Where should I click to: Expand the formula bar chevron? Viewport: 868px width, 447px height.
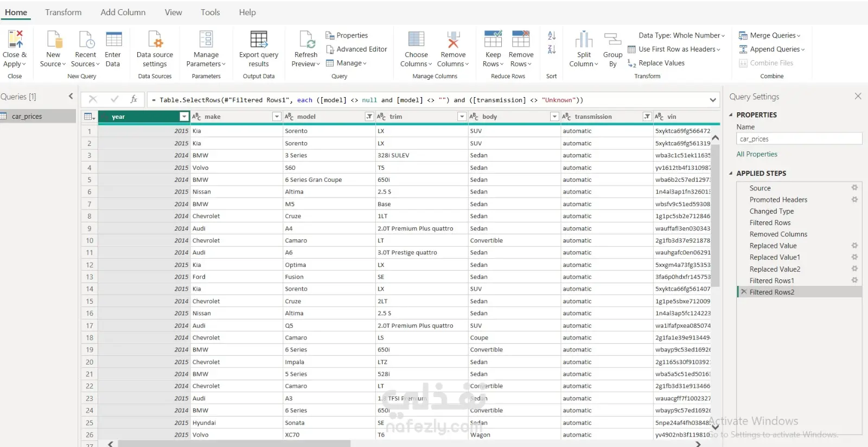[713, 100]
